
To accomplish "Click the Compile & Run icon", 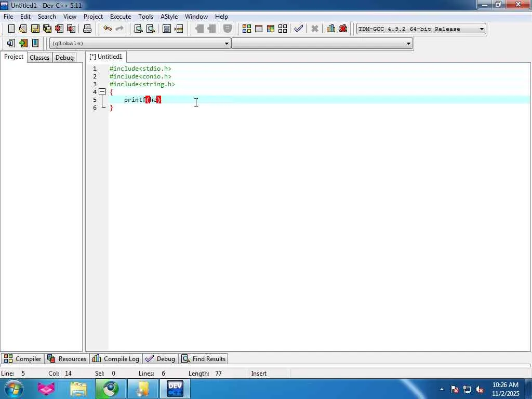I will [270, 29].
